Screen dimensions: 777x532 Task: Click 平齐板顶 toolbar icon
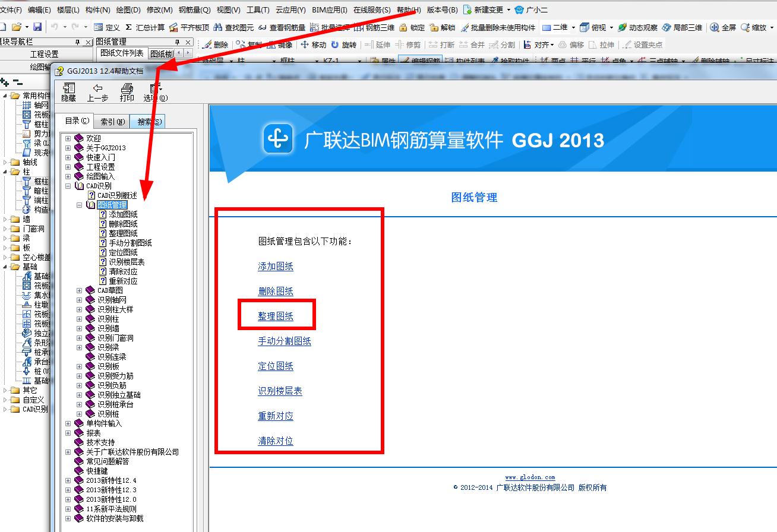point(189,27)
